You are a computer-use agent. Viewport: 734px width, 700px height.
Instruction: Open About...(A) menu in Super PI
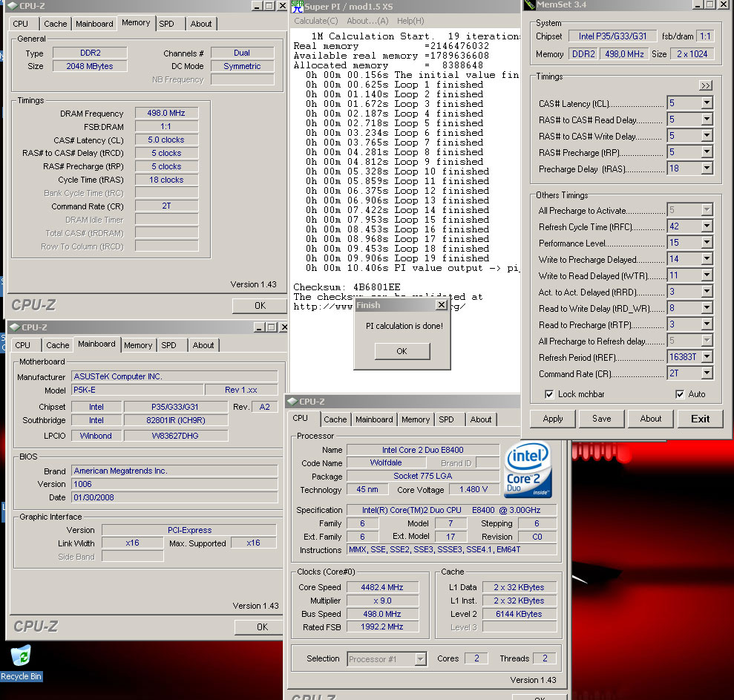click(367, 21)
